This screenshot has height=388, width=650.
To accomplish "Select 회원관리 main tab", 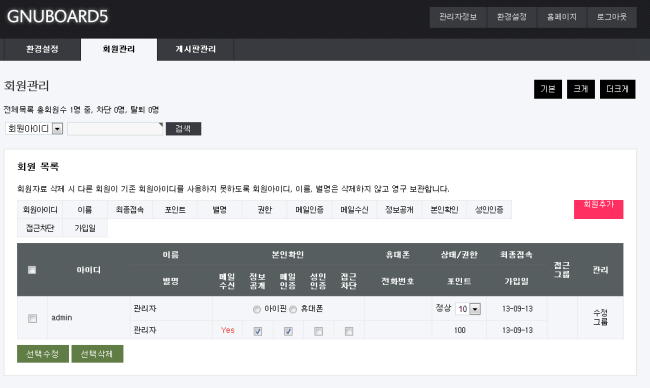I will tap(119, 49).
